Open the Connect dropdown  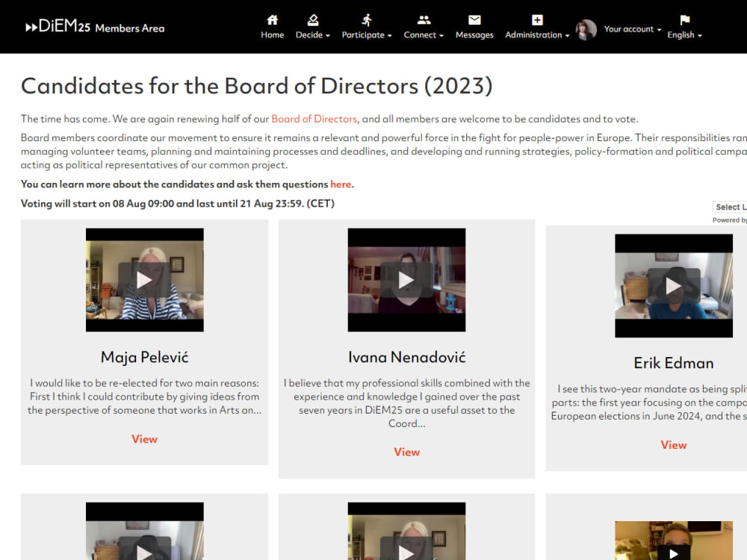(424, 35)
